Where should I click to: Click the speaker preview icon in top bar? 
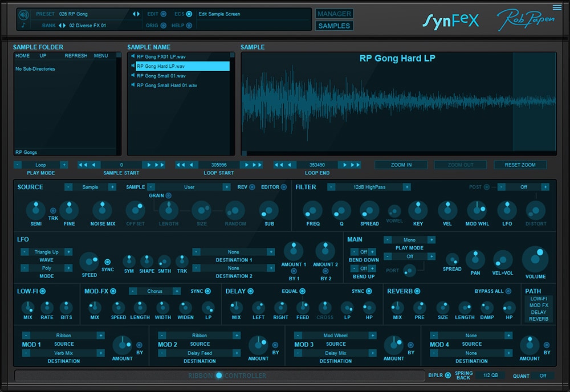point(23,15)
